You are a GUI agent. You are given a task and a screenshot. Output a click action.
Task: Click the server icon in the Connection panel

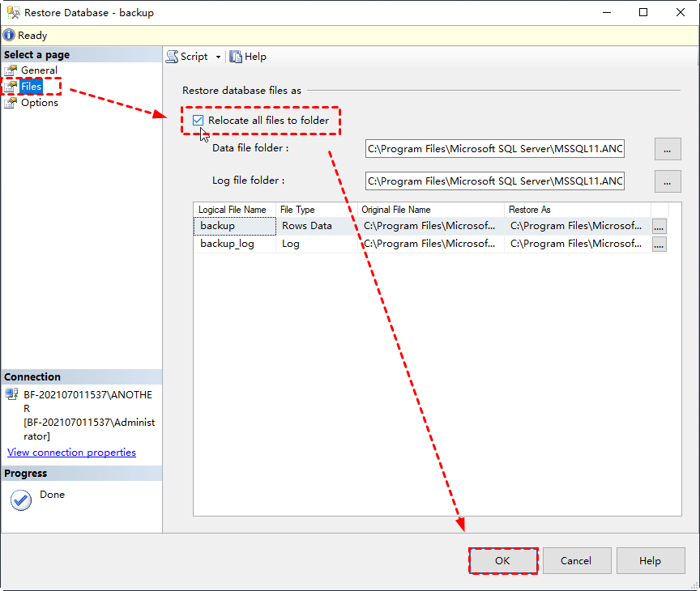(x=10, y=395)
